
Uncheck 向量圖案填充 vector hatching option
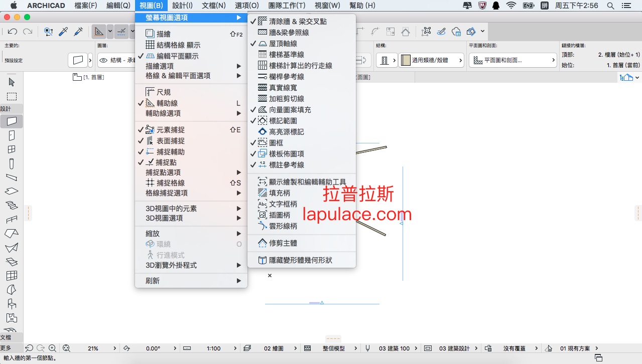[x=290, y=110]
